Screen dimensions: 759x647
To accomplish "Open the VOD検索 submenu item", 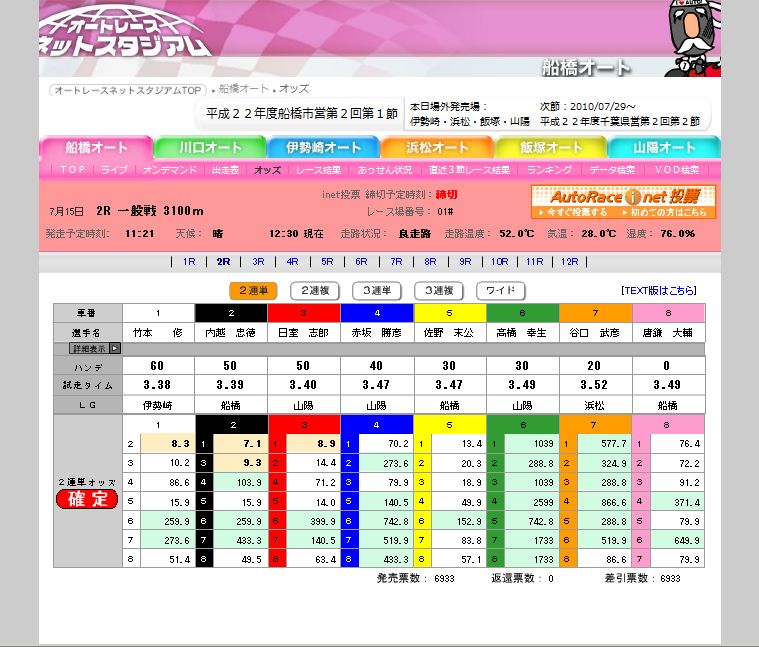I will click(x=677, y=170).
